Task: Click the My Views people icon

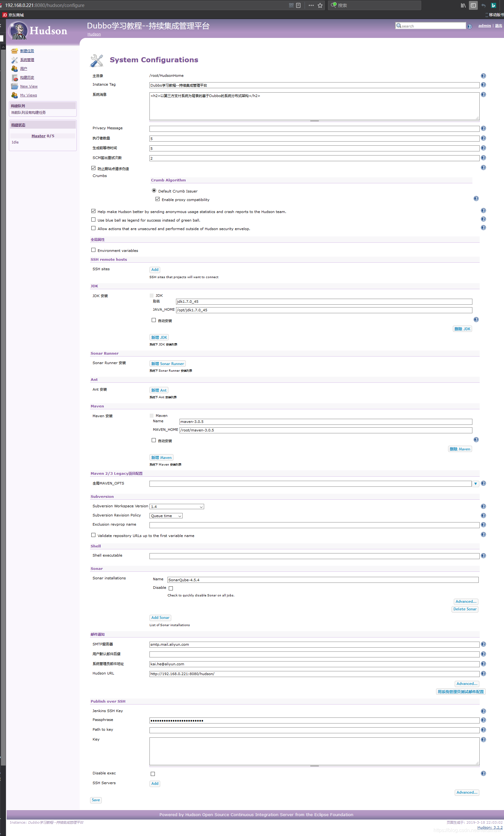Action: 14,95
